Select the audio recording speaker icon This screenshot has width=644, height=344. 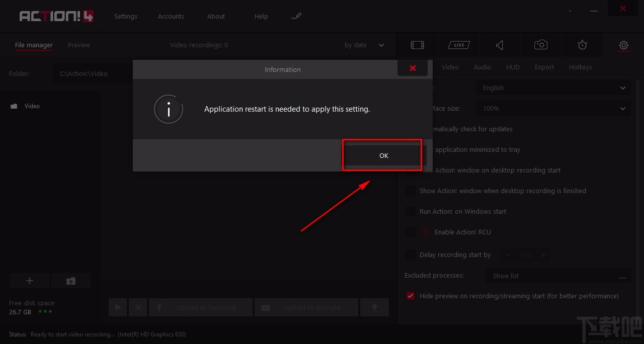pos(500,45)
